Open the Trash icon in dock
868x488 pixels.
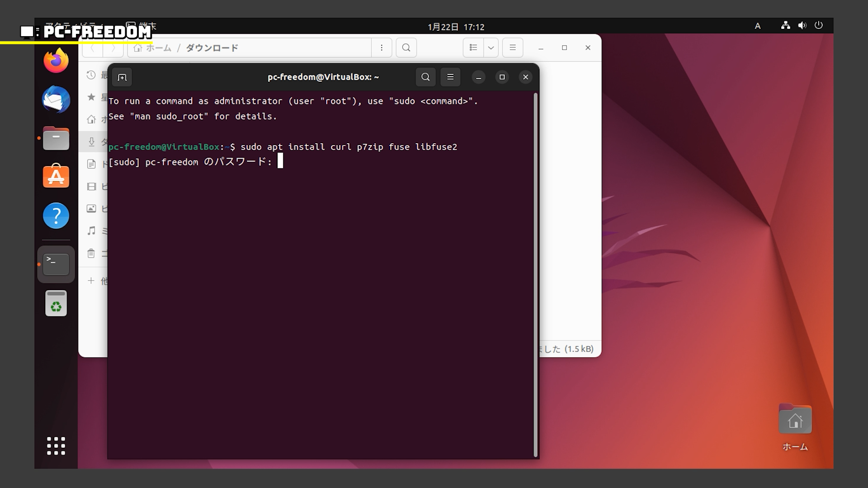pyautogui.click(x=56, y=303)
